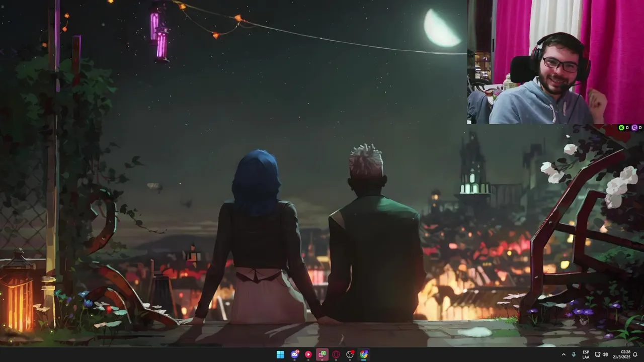Open network settings from tray
The image size is (644, 362).
point(597,354)
